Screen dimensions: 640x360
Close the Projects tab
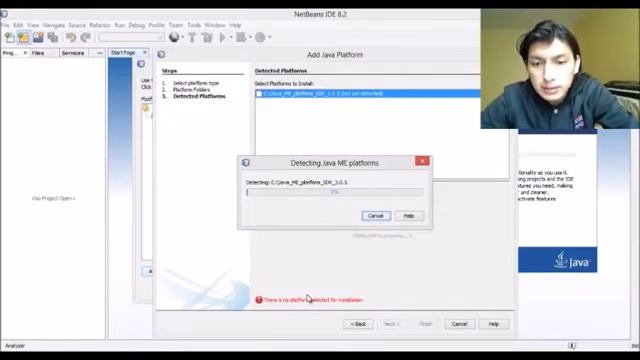[x=25, y=53]
